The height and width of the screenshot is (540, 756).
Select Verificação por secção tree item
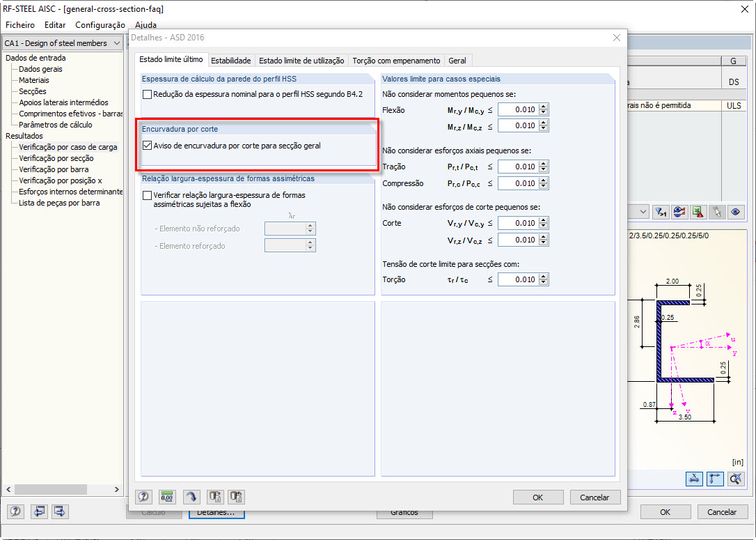(56, 158)
